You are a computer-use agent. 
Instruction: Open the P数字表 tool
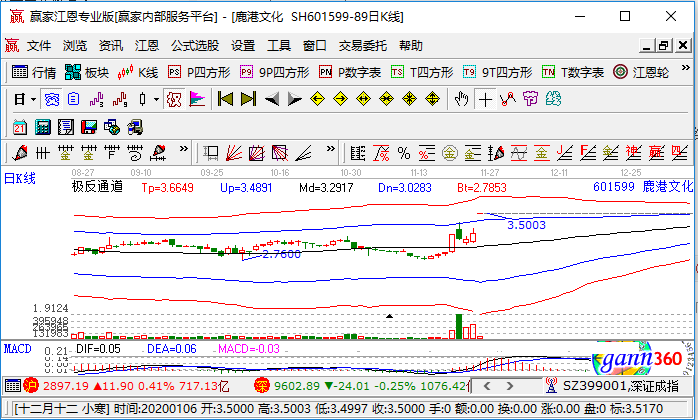[x=350, y=72]
